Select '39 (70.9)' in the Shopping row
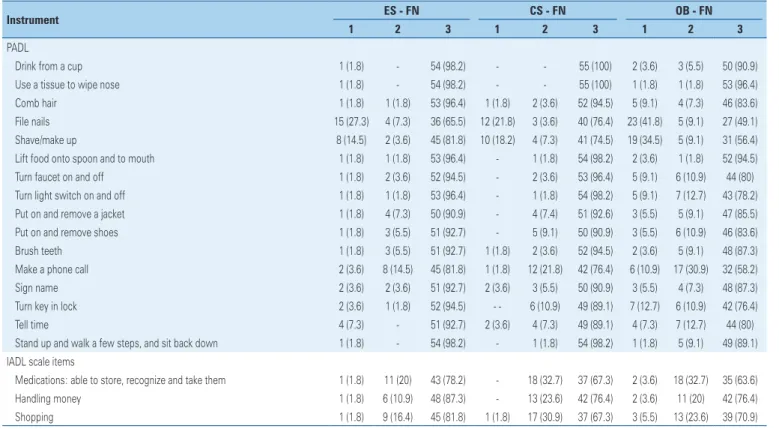Screen dimensions: 779x429 click(x=740, y=417)
